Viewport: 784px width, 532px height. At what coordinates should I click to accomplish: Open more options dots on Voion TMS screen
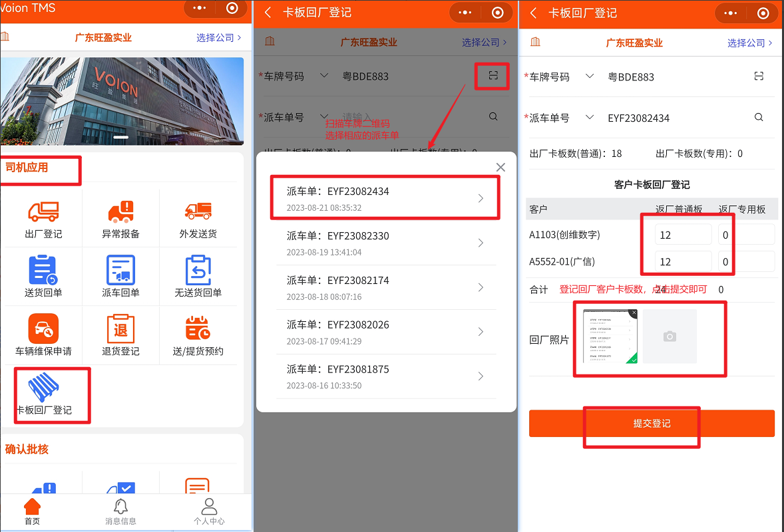tap(200, 7)
